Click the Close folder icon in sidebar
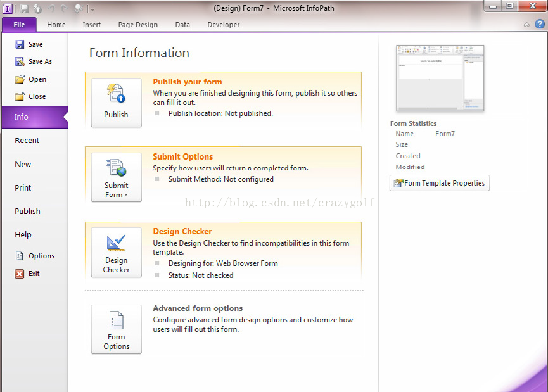The image size is (548, 392). [20, 96]
